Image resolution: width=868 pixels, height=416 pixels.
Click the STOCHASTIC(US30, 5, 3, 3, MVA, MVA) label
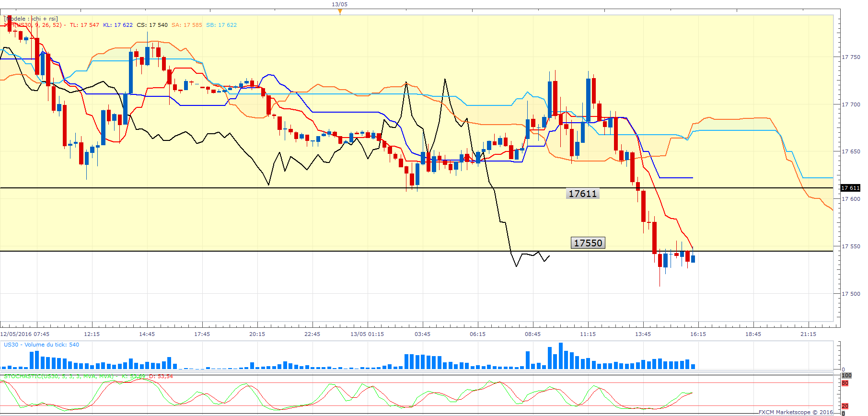59,376
